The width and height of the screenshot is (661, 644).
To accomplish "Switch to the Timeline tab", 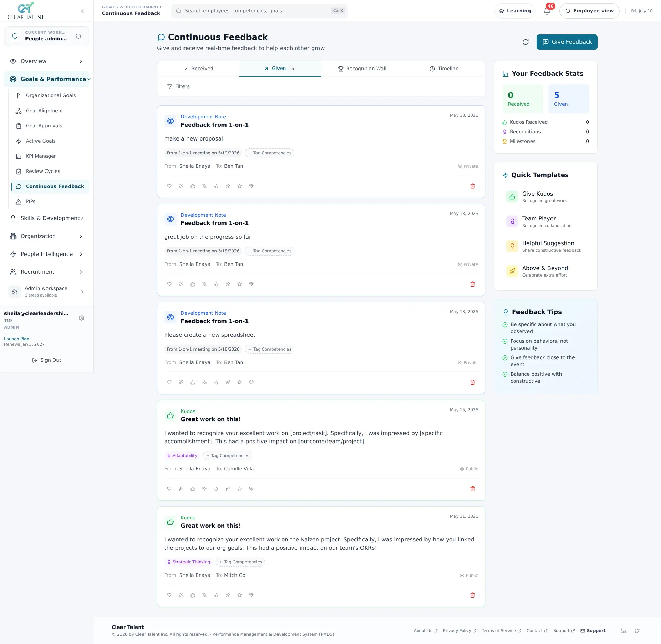I will (x=444, y=69).
